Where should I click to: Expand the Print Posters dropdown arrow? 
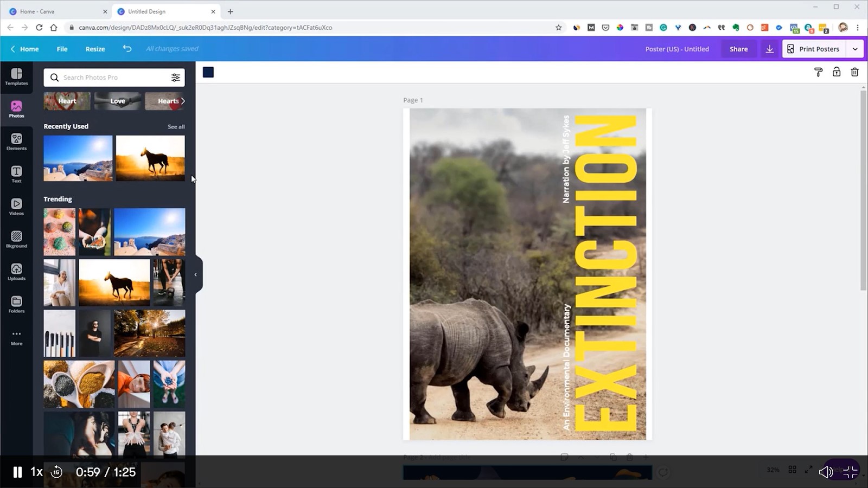tap(855, 49)
